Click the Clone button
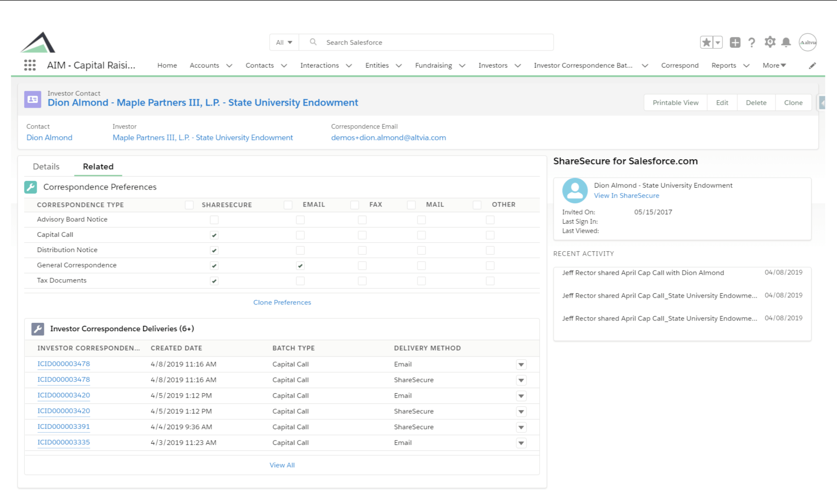Viewport: 837px width, 504px height. (793, 102)
